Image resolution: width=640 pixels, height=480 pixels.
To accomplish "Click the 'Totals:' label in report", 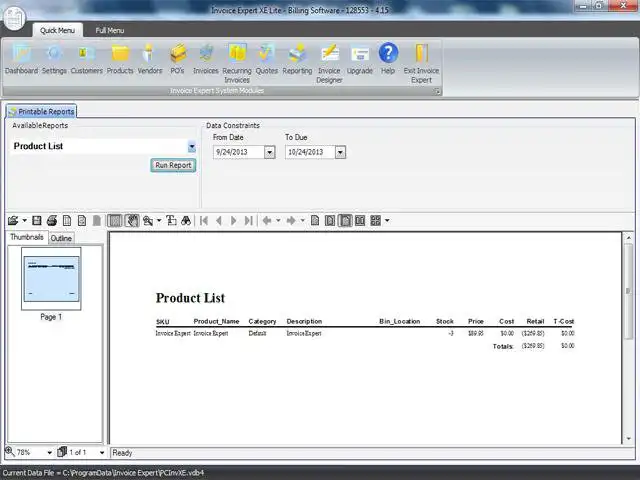I will [x=503, y=347].
